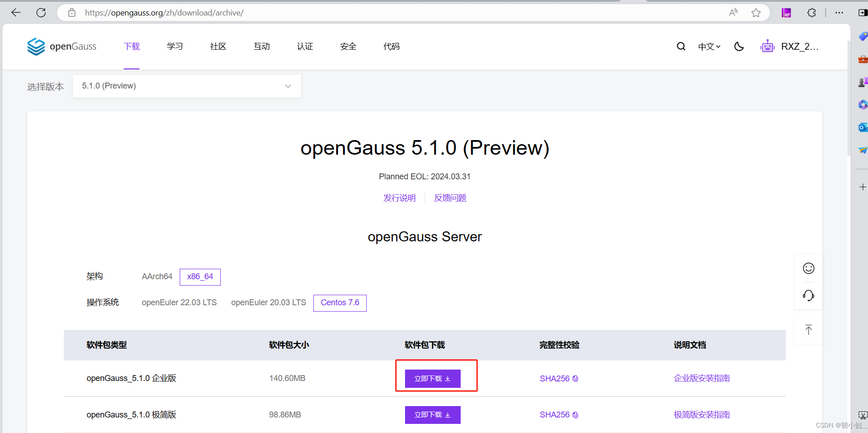Image resolution: width=868 pixels, height=433 pixels.
Task: Select openEuler 20.03 LTS operating system
Action: click(269, 303)
